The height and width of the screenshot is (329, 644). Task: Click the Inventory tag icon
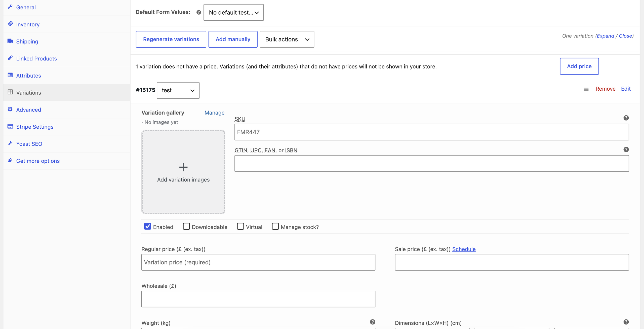10,24
